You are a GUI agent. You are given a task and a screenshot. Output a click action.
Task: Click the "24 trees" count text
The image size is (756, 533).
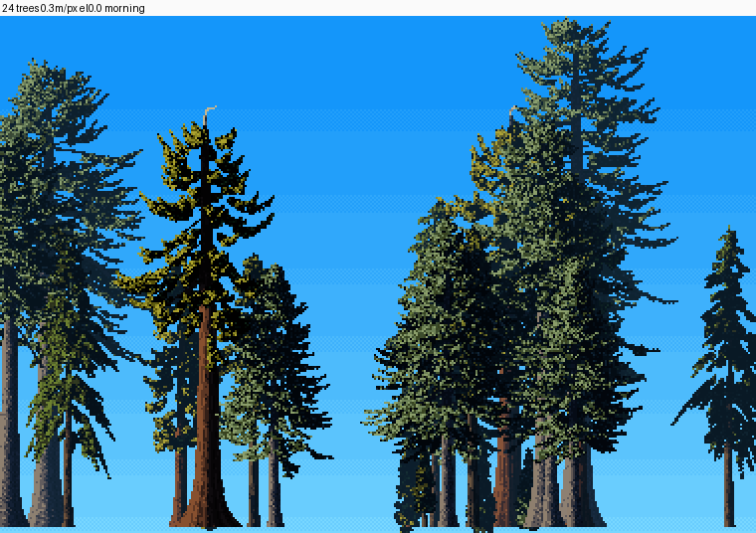tap(20, 8)
